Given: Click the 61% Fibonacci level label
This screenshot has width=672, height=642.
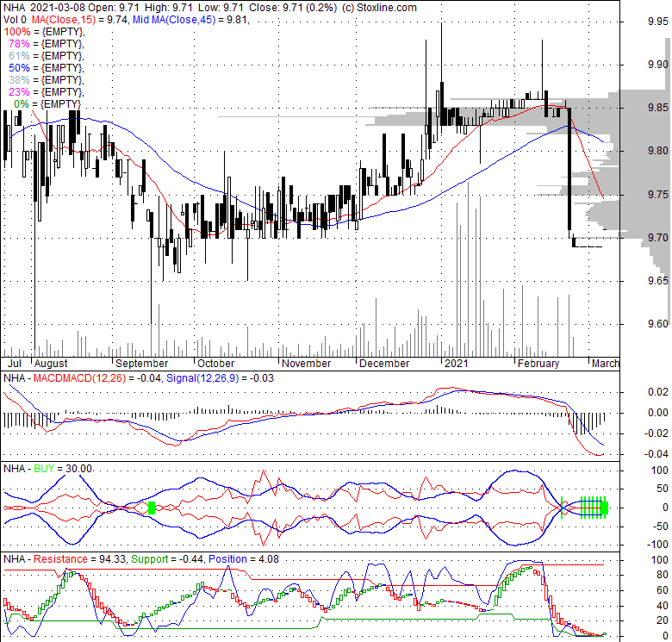Looking at the screenshot, I should 19,56.
